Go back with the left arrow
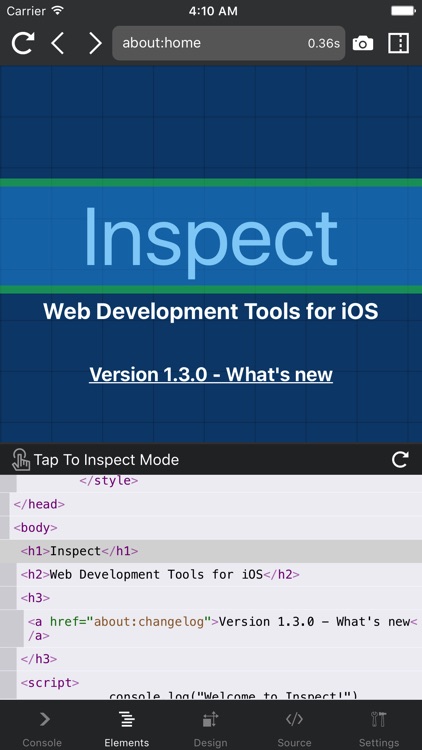422x750 pixels. (x=57, y=43)
